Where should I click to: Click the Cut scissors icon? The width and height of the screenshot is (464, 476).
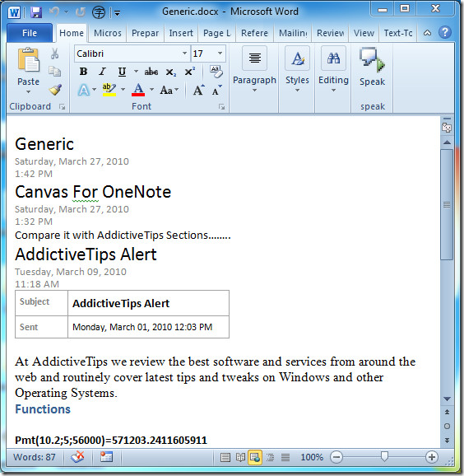[54, 54]
